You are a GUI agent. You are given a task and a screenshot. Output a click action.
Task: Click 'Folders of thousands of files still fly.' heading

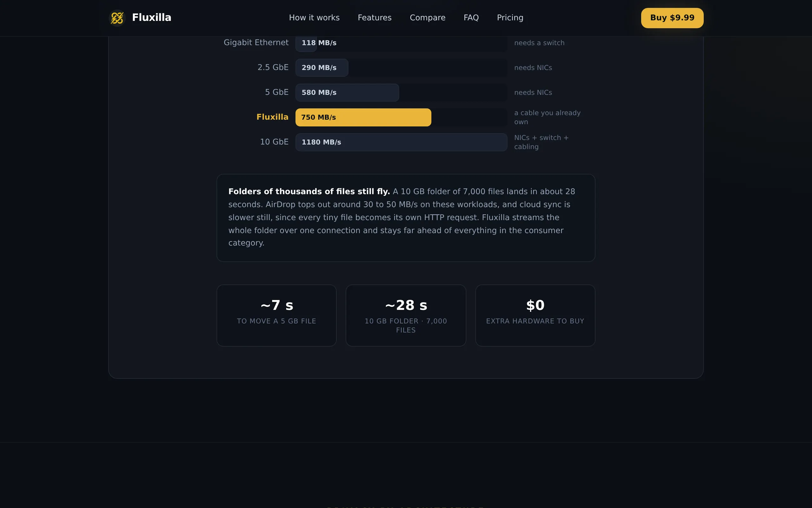[309, 191]
